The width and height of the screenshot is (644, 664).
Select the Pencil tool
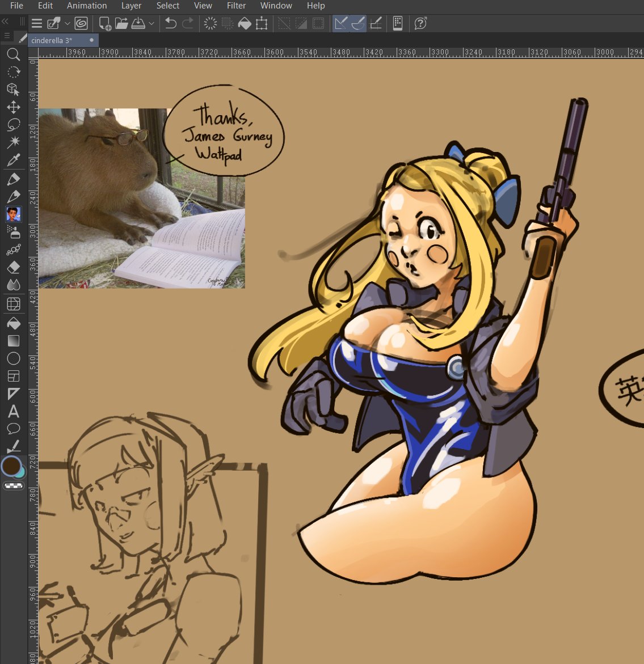[14, 197]
